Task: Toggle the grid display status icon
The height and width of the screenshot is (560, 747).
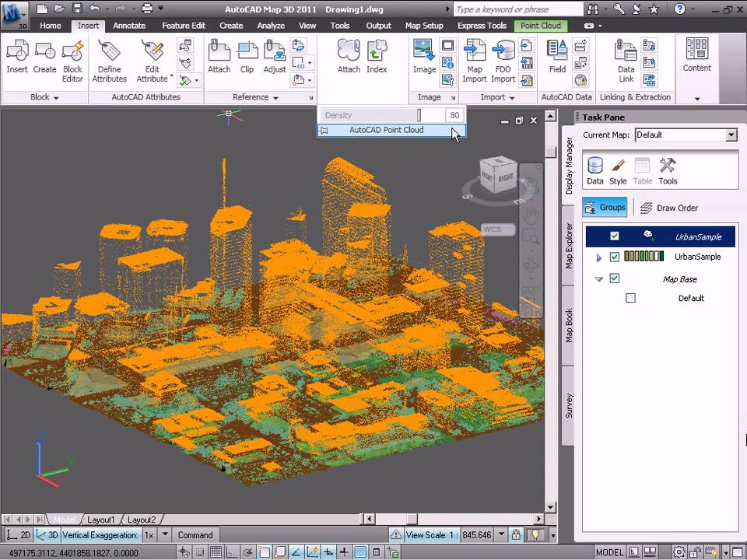Action: pos(216,552)
